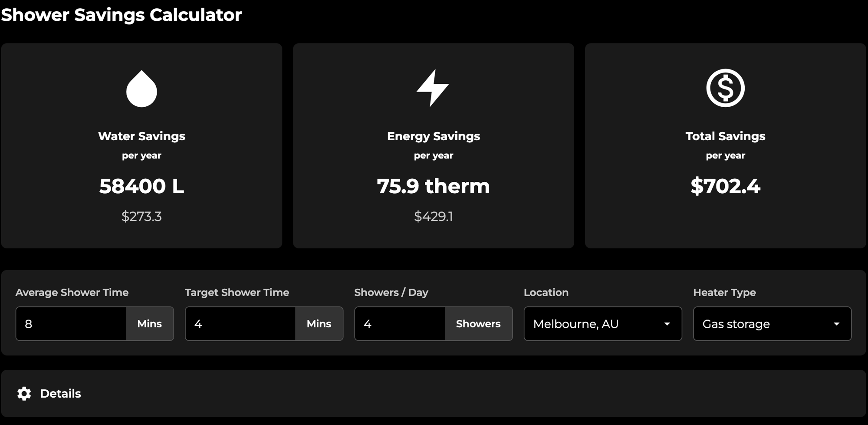
Task: Click the 75.9 therm energy savings value
Action: point(433,186)
